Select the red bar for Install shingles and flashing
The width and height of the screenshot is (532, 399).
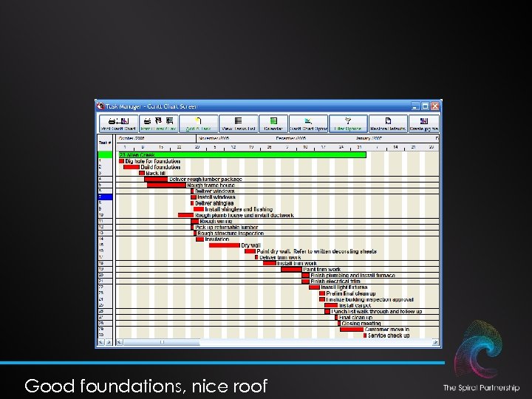(x=199, y=209)
